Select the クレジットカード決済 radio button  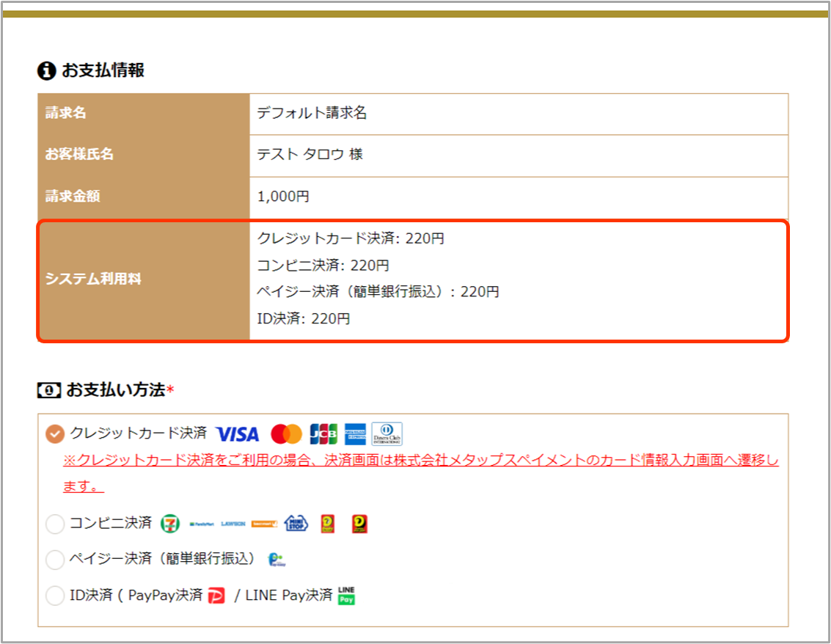tap(55, 434)
